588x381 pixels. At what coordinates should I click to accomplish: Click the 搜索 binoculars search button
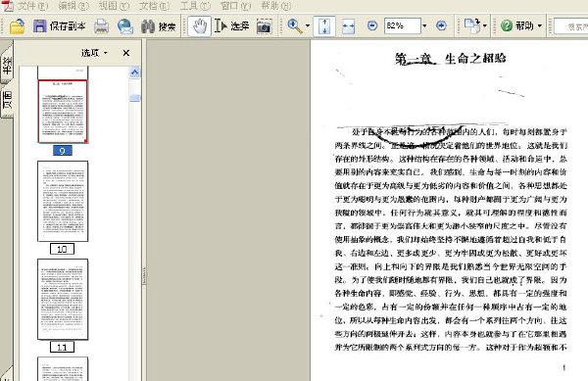(159, 26)
